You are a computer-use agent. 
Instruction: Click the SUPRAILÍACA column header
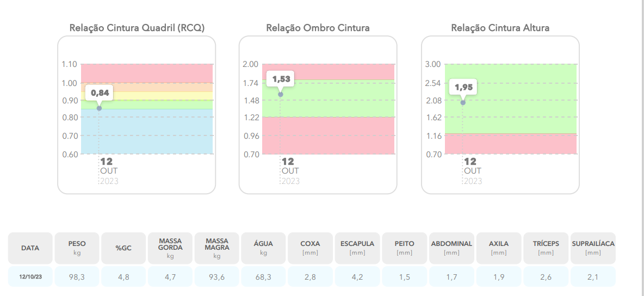[593, 248]
